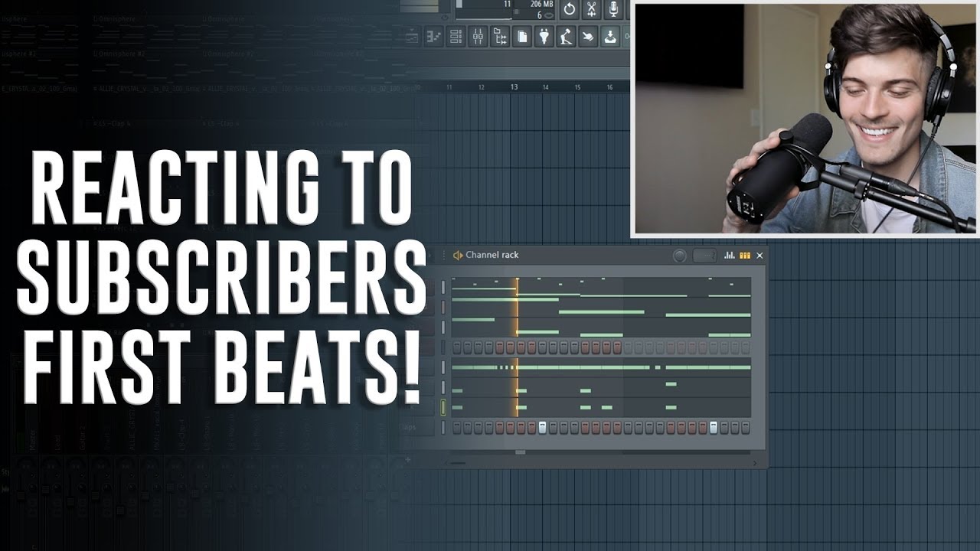Viewport: 980px width, 551px height.
Task: Open the Piano roll toolbar icon
Action: [434, 36]
